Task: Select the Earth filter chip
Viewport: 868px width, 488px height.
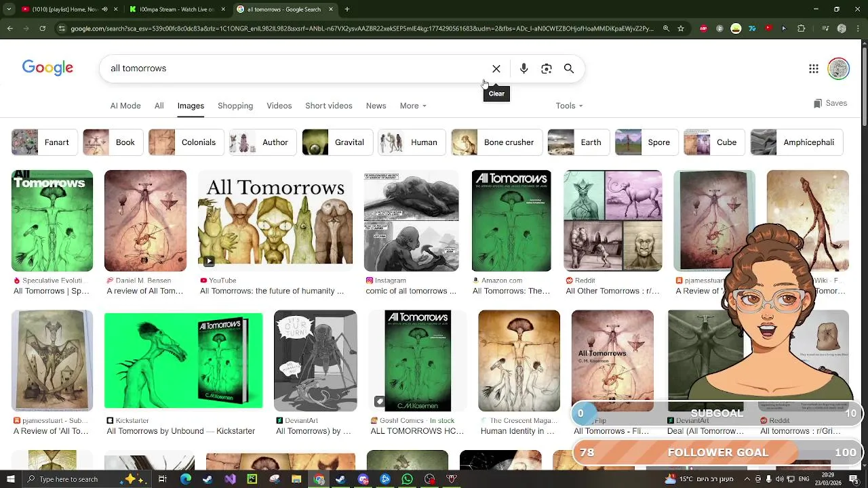Action: pyautogui.click(x=578, y=142)
